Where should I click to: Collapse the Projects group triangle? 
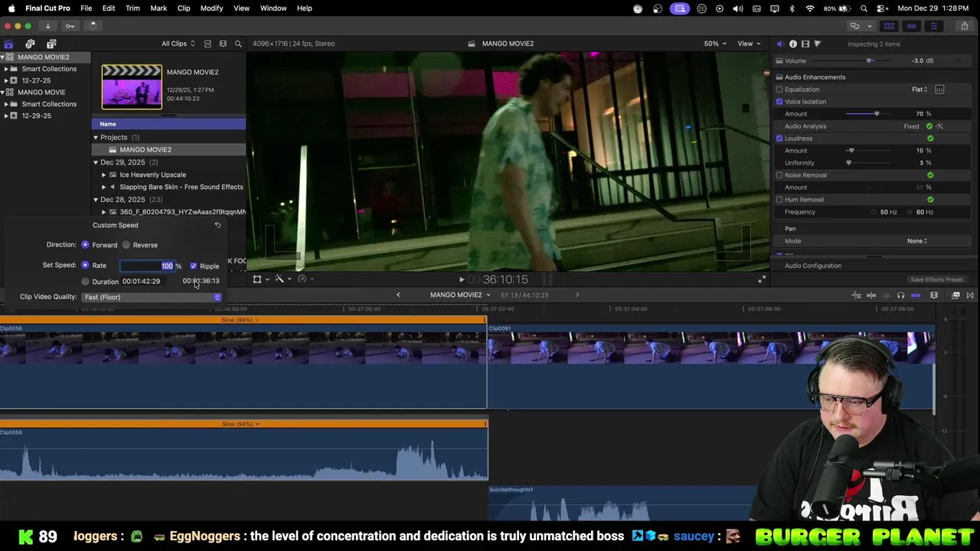coord(96,138)
